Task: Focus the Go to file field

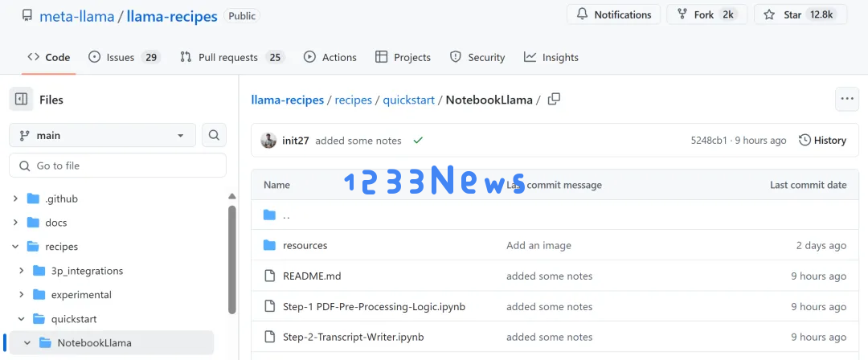Action: [118, 166]
